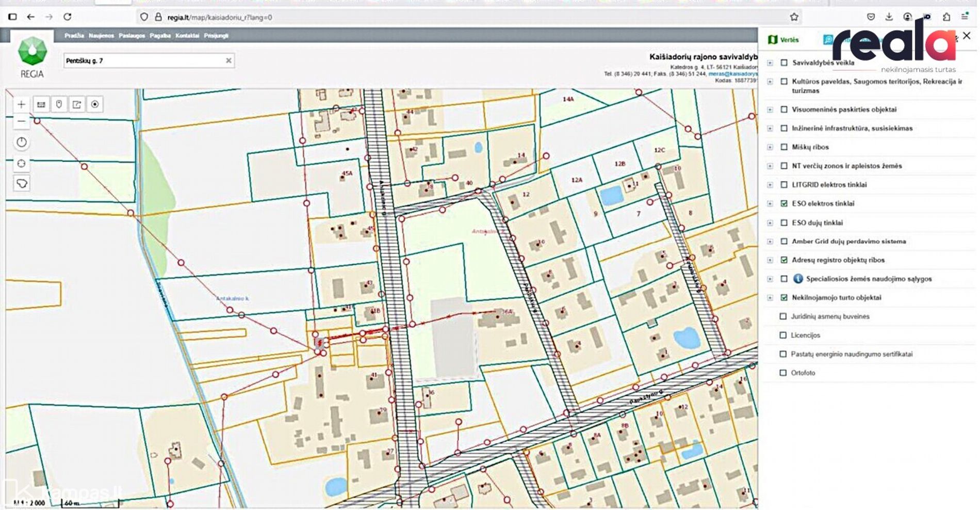
Task: Click the meras@kaisiadorys email link
Action: pos(733,74)
